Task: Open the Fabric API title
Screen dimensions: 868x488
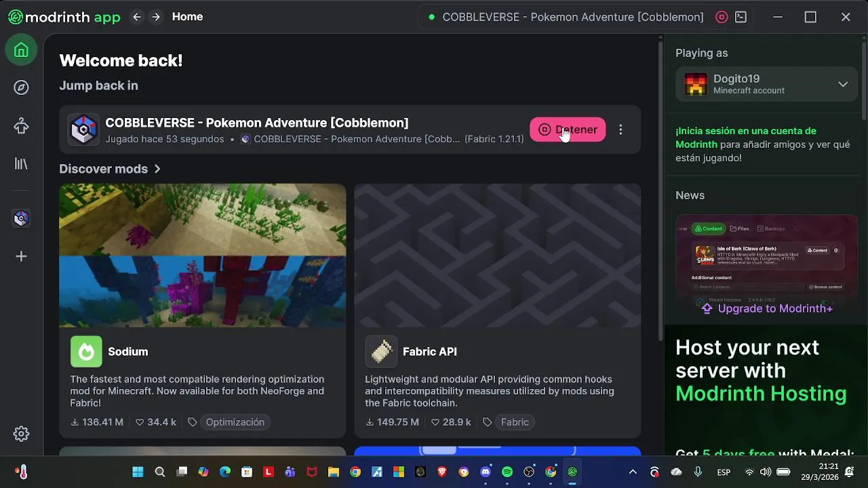Action: point(430,352)
